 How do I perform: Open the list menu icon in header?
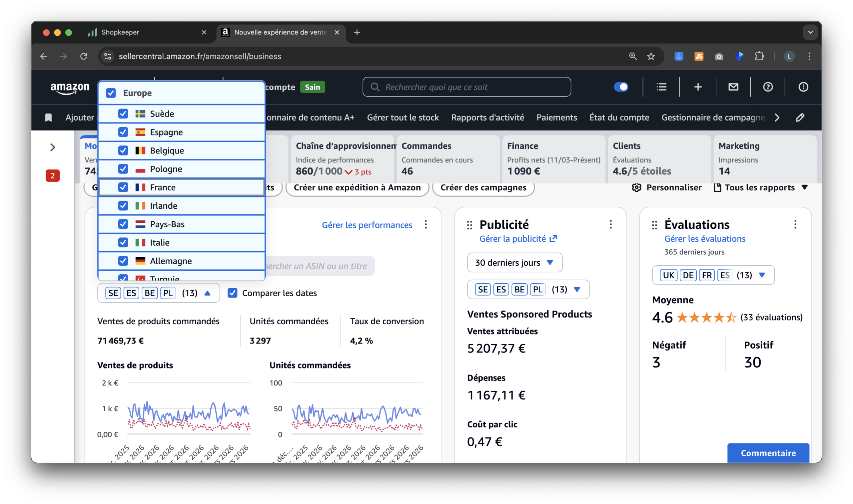coord(661,87)
